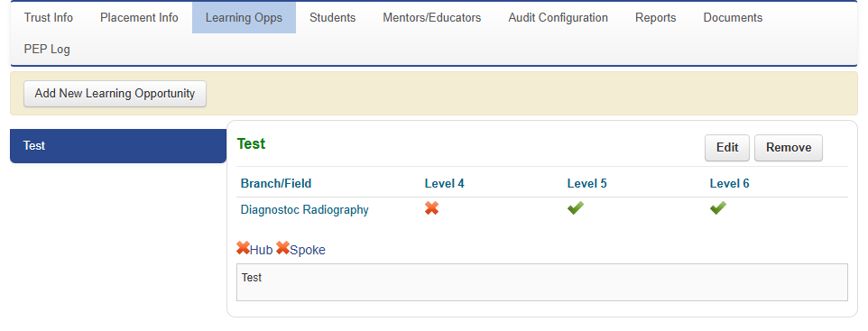The width and height of the screenshot is (868, 331).
Task: Click the green checkmark under Level 6
Action: click(718, 208)
